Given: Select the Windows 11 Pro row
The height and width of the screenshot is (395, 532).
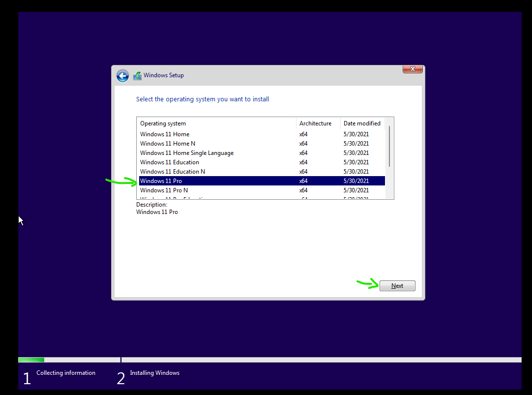Looking at the screenshot, I should click(262, 181).
